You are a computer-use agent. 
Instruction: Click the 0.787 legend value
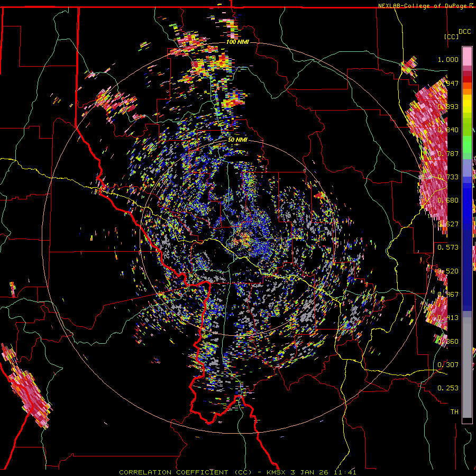click(448, 153)
